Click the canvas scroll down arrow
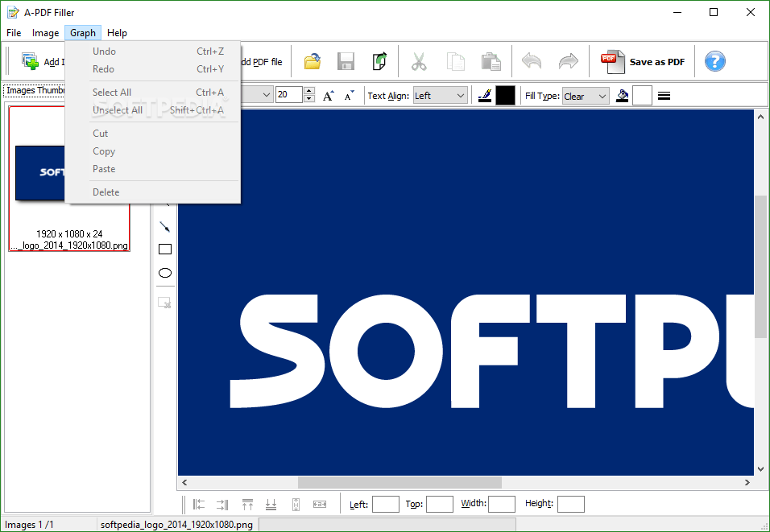The width and height of the screenshot is (770, 532). [x=760, y=469]
